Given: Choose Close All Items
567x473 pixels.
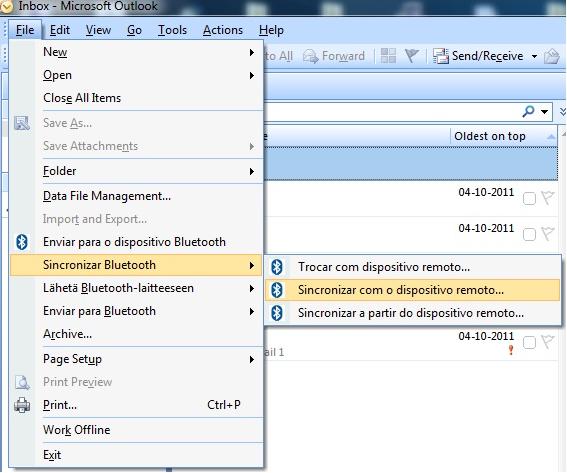Looking at the screenshot, I should 136,98.
